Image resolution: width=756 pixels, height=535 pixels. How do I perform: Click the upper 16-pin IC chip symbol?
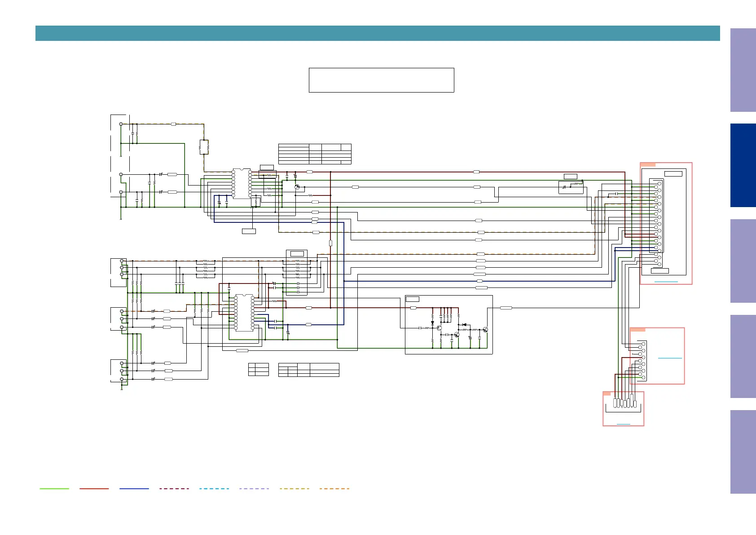(x=242, y=184)
